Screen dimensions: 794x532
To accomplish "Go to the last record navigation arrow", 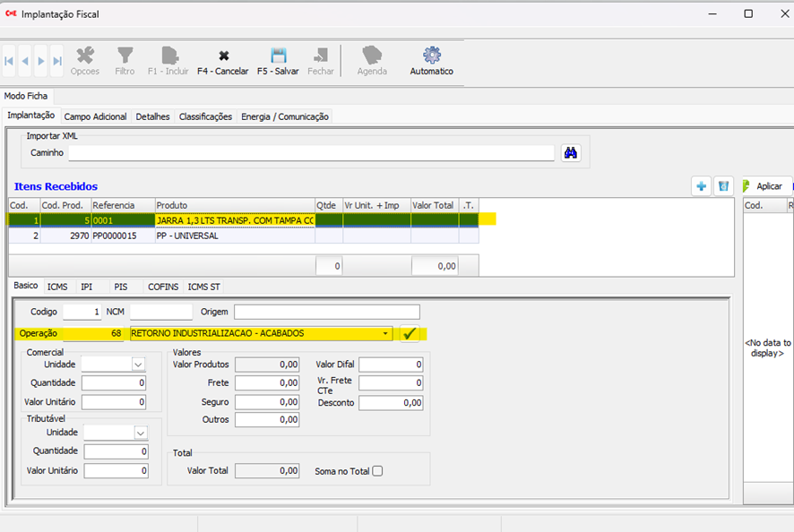I will (x=57, y=61).
